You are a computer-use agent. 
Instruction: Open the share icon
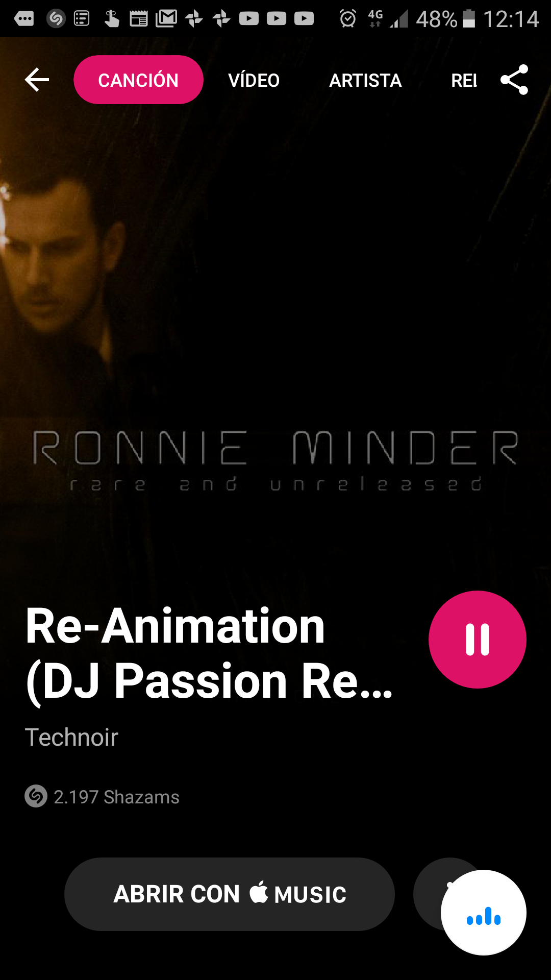514,80
